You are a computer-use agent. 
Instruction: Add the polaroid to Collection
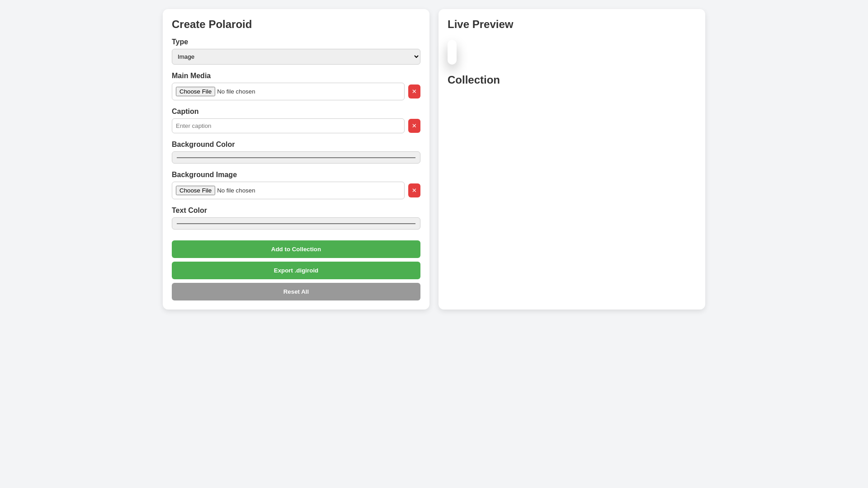296,249
